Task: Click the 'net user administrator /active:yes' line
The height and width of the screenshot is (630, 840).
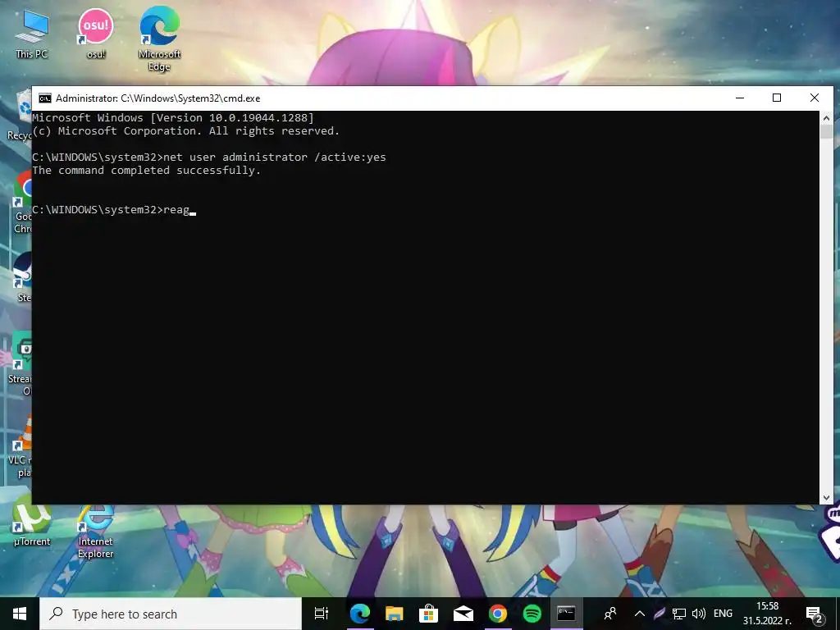Action: point(209,157)
